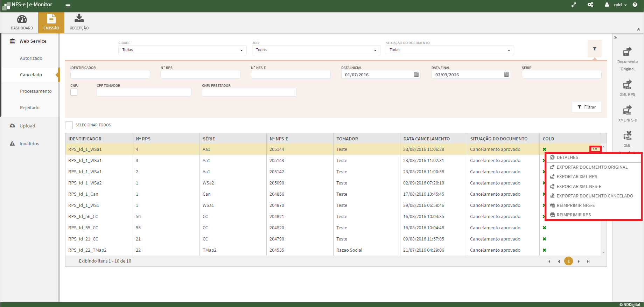Expand the Situação do Documento dropdown
644x307 pixels.
449,50
